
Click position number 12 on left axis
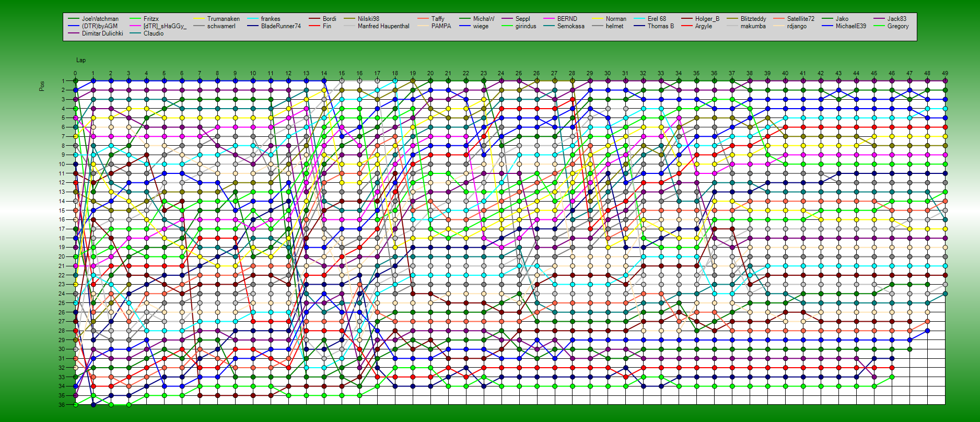point(62,182)
